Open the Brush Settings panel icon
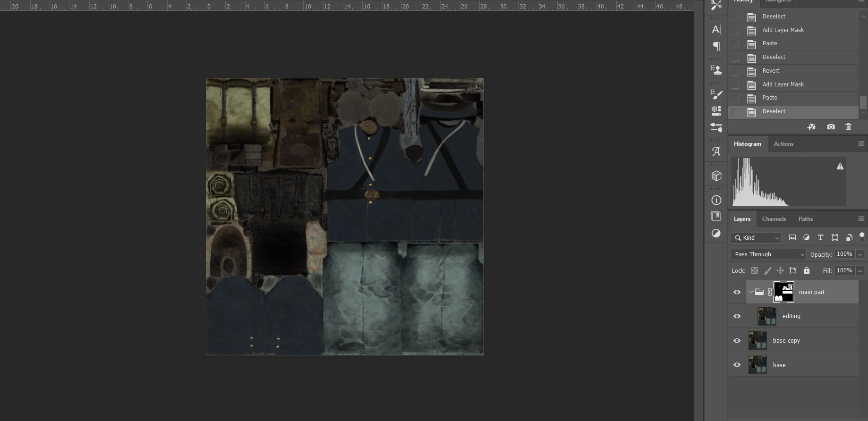Screen dimensions: 868x421 coord(716,94)
